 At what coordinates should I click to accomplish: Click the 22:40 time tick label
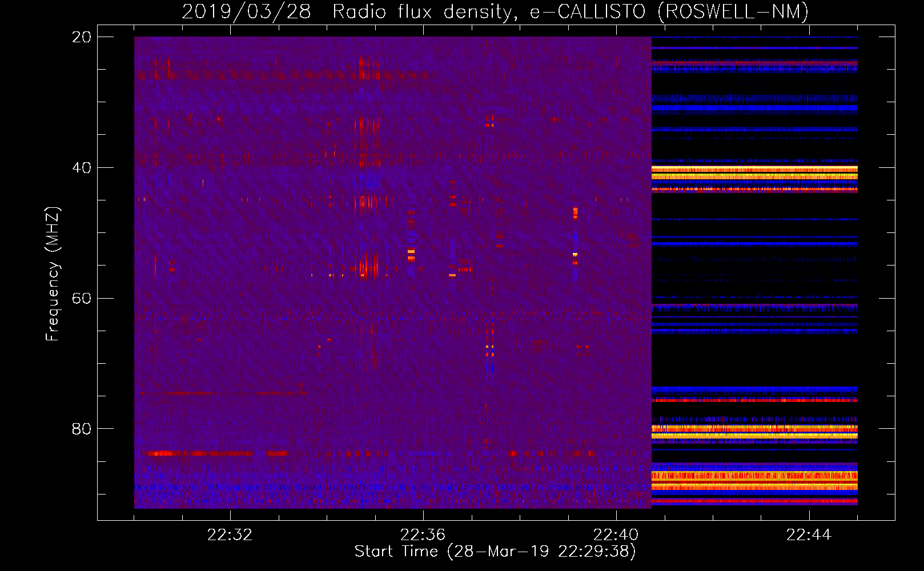[616, 535]
